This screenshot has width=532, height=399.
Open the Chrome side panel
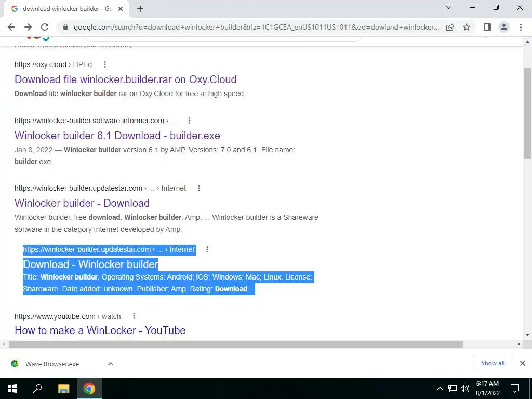tap(487, 27)
